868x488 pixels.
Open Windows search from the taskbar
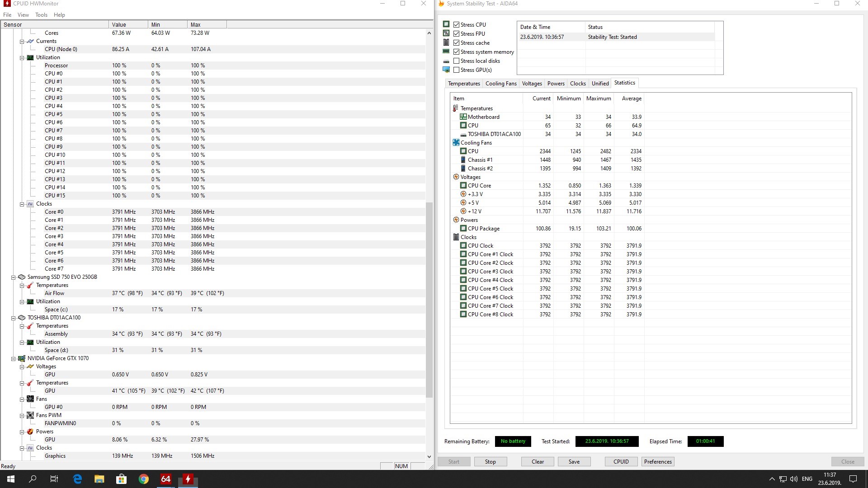(33, 479)
